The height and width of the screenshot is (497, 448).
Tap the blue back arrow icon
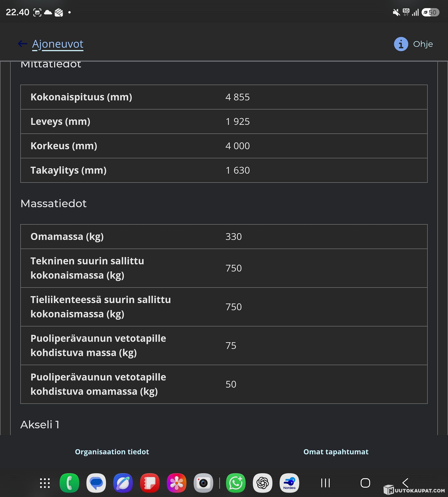click(22, 44)
